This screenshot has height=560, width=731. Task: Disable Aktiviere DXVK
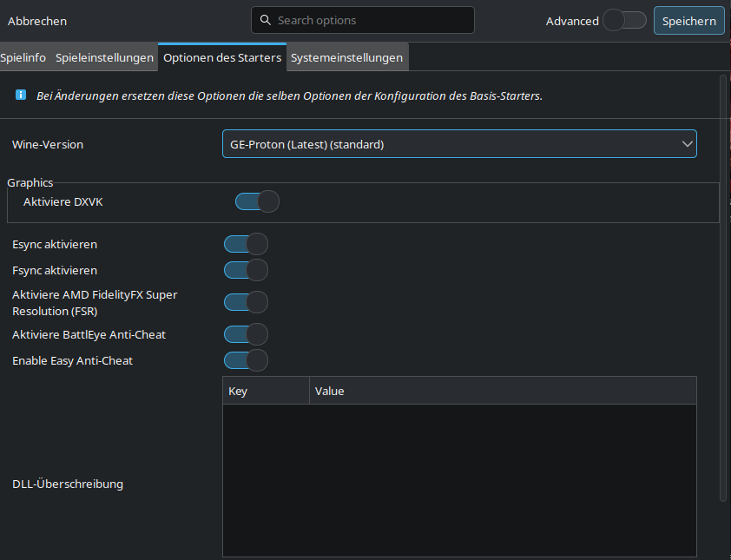(x=257, y=201)
